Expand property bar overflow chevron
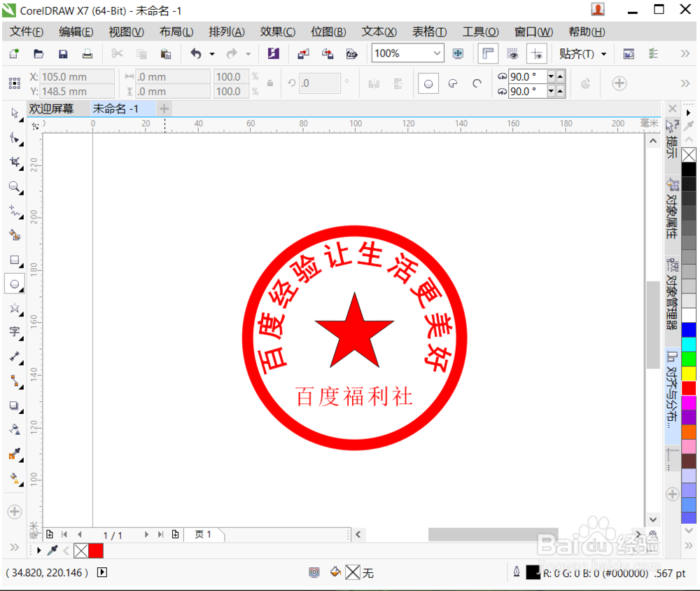The height and width of the screenshot is (591, 700). pos(685,83)
